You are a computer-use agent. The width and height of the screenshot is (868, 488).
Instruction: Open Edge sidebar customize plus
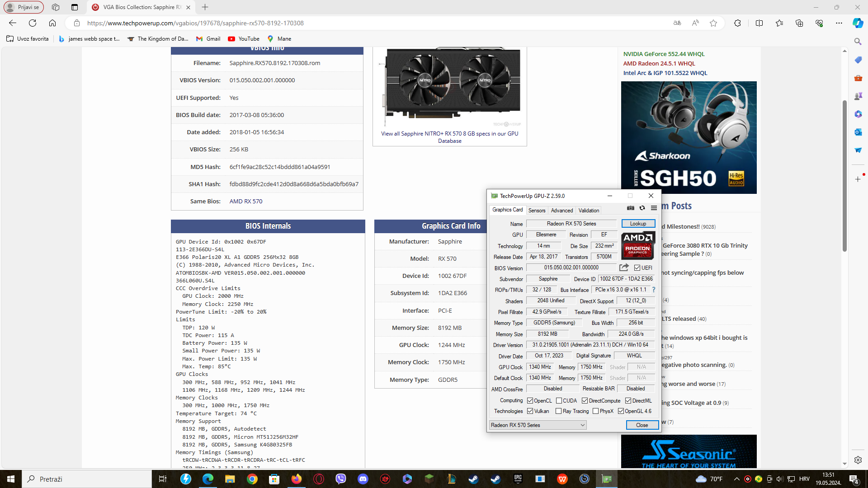(x=858, y=179)
